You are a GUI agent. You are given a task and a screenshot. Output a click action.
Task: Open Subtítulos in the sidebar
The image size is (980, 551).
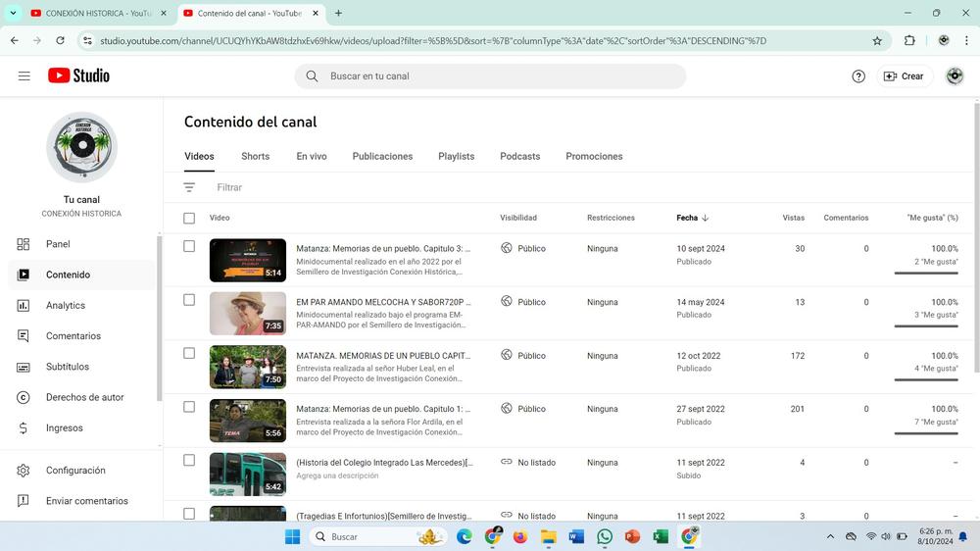click(68, 367)
